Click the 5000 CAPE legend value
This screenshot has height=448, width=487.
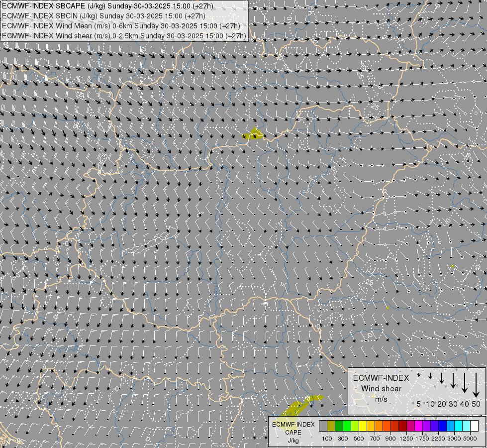(x=470, y=439)
